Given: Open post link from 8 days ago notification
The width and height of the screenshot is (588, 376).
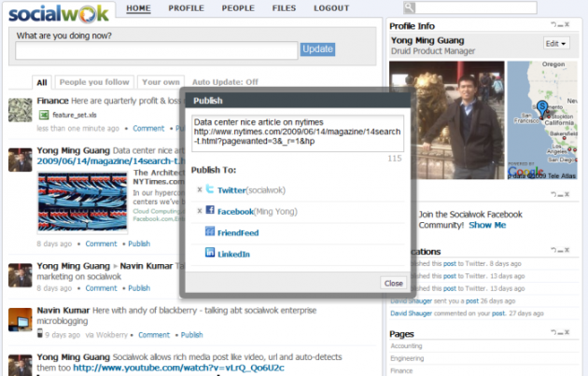Looking at the screenshot, I should click(450, 263).
